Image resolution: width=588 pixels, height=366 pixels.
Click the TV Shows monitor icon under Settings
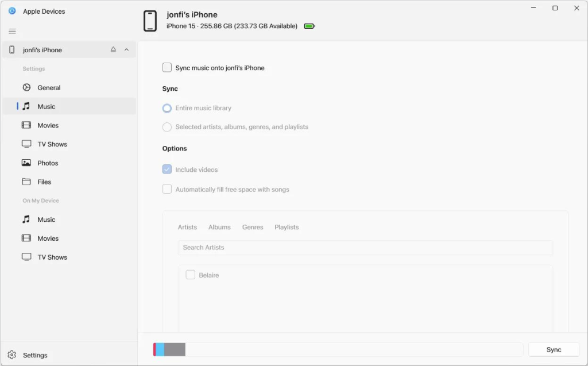[x=26, y=144]
